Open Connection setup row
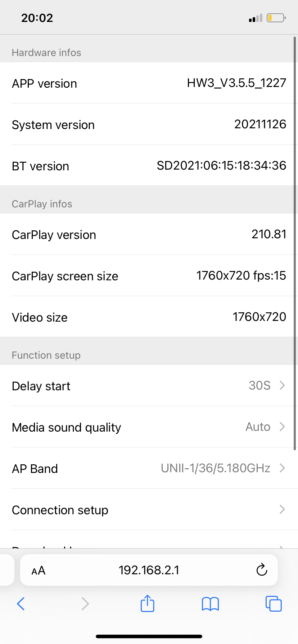The width and height of the screenshot is (298, 644). [149, 510]
